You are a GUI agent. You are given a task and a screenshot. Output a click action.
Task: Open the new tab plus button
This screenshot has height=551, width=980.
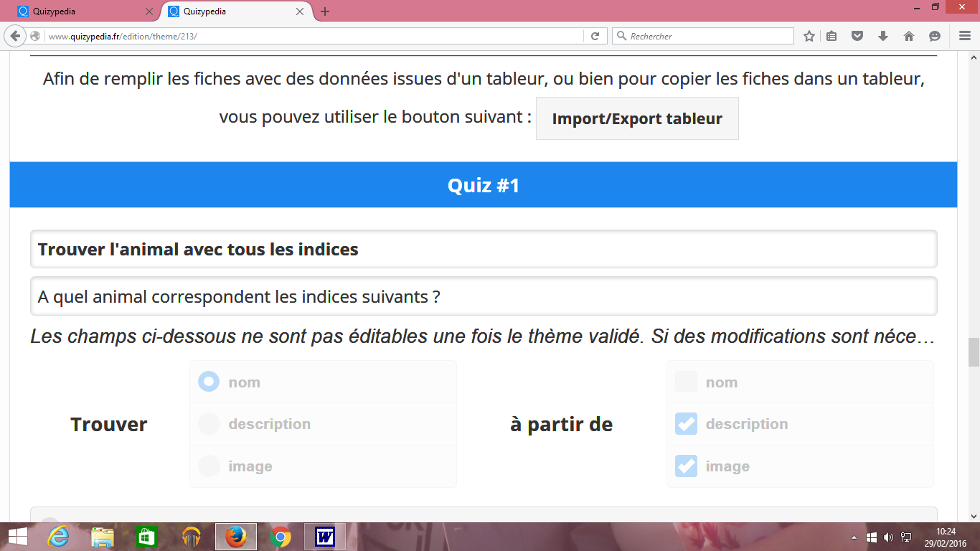pos(325,11)
